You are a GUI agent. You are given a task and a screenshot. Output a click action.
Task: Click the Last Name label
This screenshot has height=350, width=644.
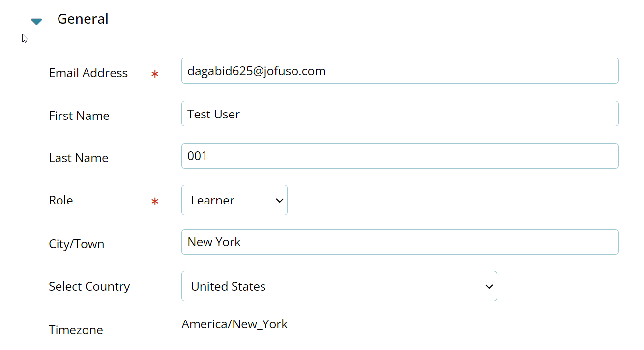pos(78,158)
